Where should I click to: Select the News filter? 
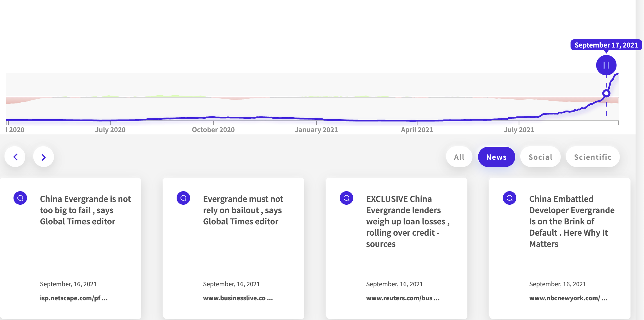tap(496, 157)
